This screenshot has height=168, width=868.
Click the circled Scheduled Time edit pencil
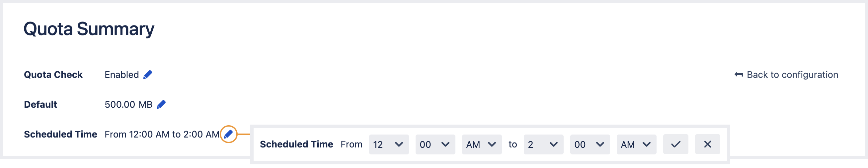(x=228, y=134)
